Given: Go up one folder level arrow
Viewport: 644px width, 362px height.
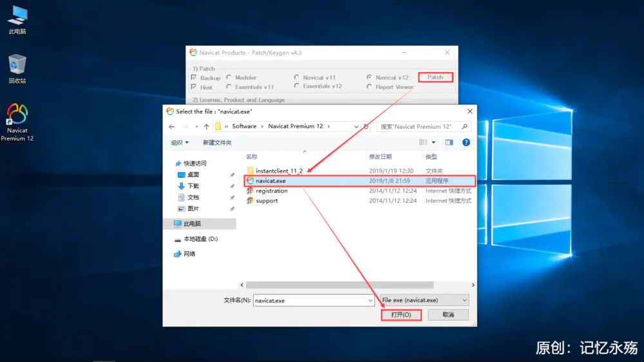Looking at the screenshot, I should point(207,126).
